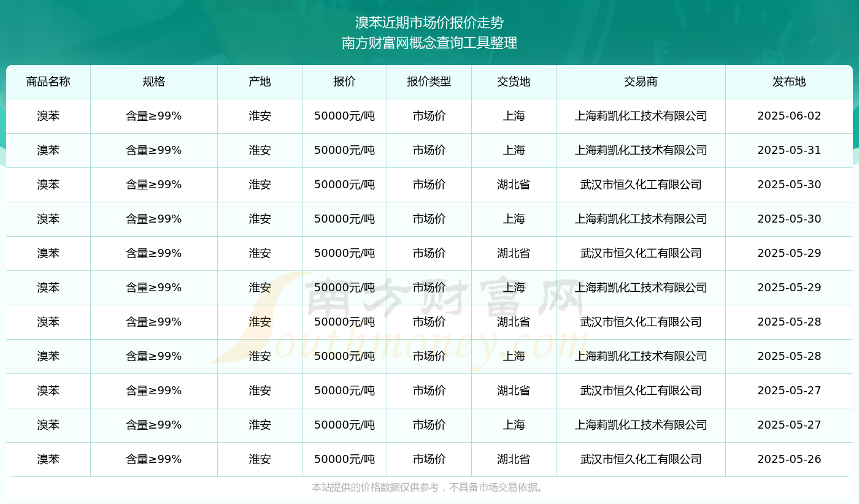The image size is (859, 504).
Task: Click trader 武汉市恒久化工有限公司 in the 2025-05-26 row
Action: pos(641,459)
